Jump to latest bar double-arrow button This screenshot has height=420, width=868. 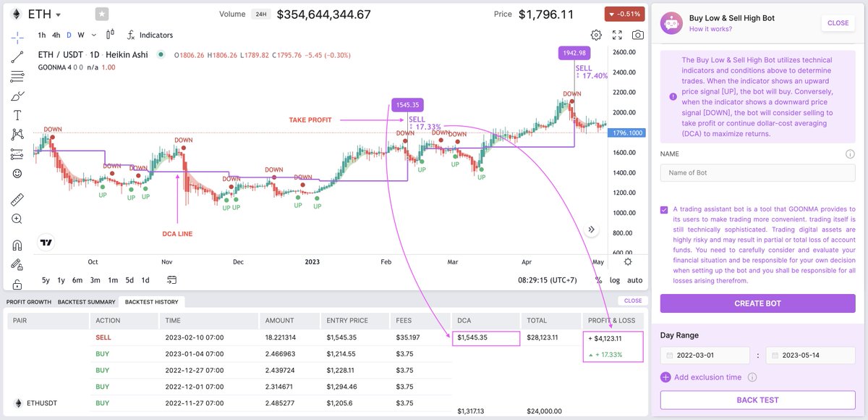592,230
